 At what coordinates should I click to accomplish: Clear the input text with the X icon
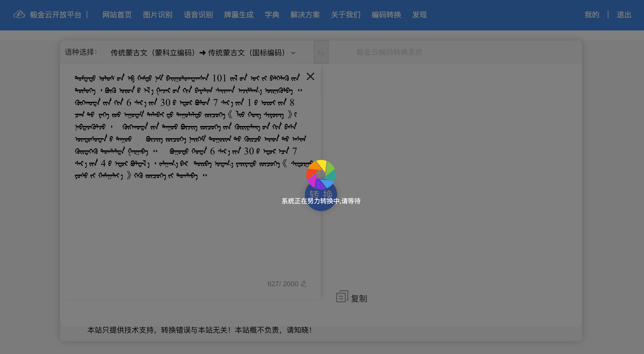pos(311,77)
